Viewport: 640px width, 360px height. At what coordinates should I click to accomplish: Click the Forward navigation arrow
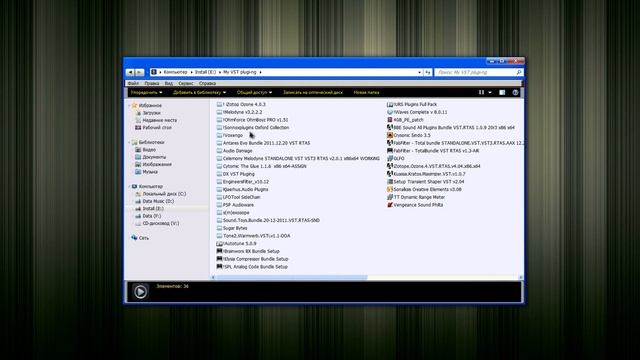tap(140, 72)
